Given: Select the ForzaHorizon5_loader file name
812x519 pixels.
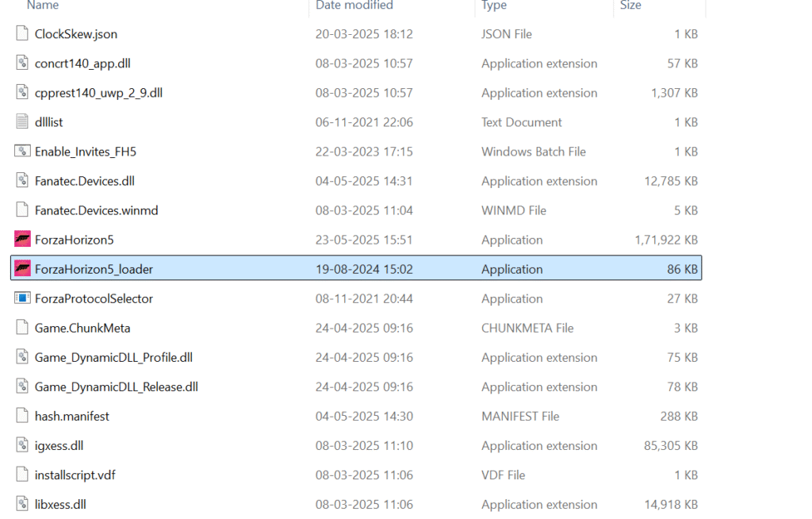Looking at the screenshot, I should click(x=94, y=270).
